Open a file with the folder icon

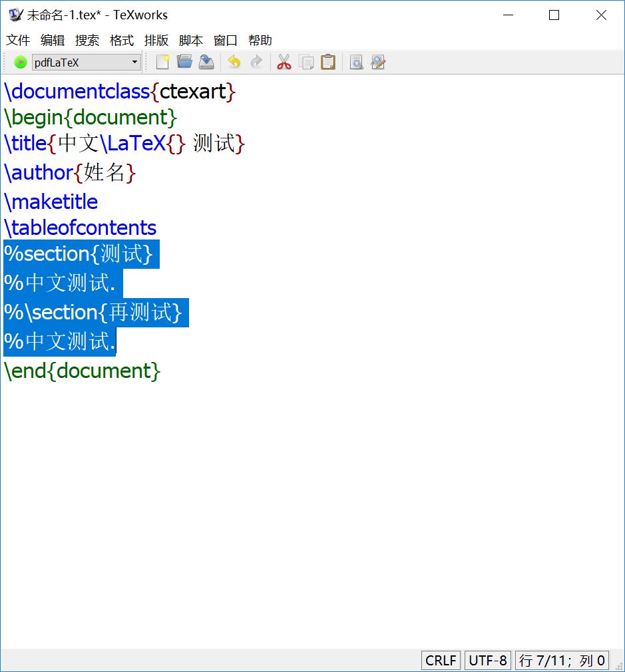point(184,63)
